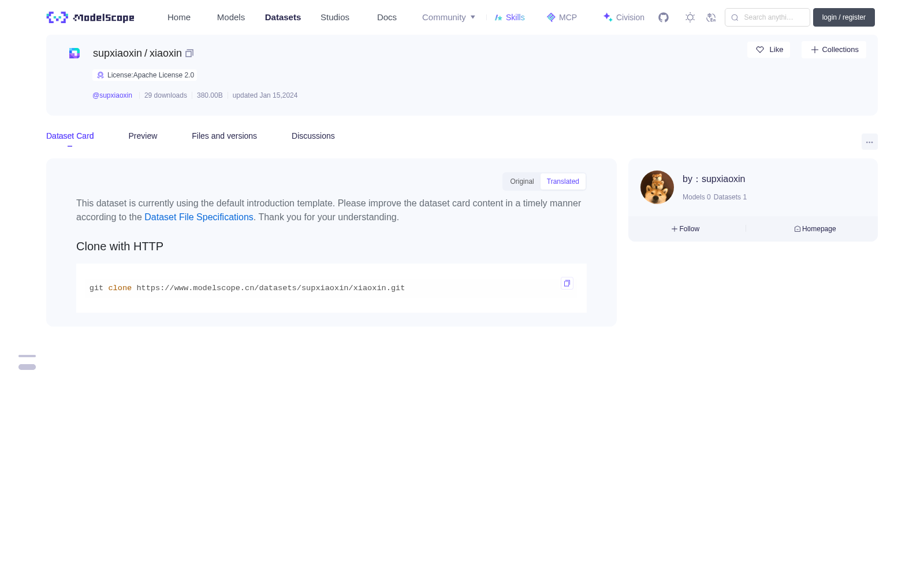Switch to Original text view

point(522,181)
